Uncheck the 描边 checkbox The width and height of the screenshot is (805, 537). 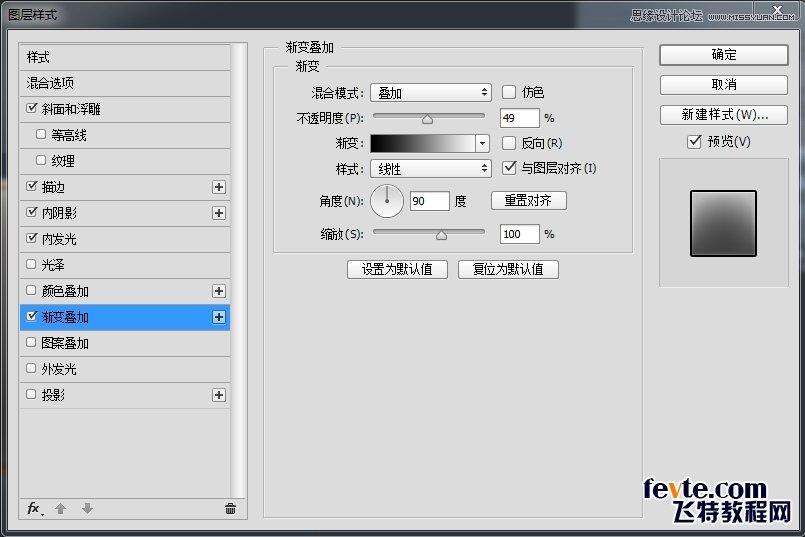(32, 186)
